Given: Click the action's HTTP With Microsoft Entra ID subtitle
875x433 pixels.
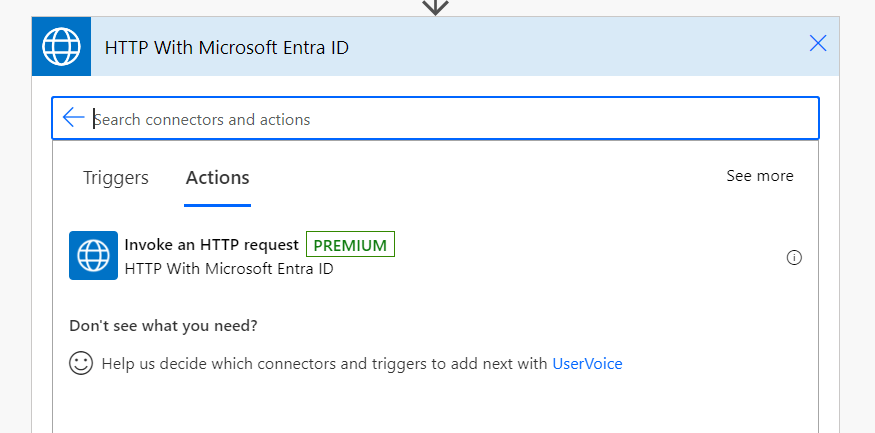Looking at the screenshot, I should coord(229,269).
